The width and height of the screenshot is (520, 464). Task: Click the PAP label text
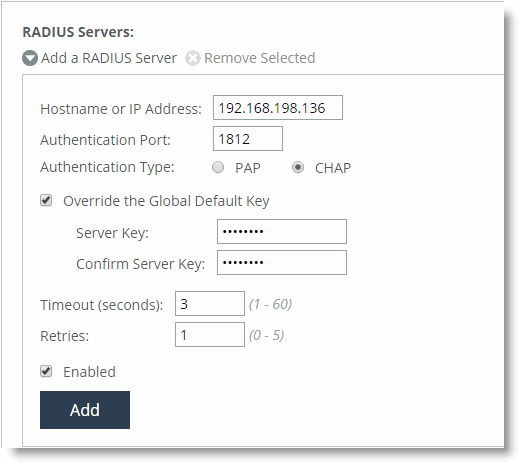click(247, 168)
